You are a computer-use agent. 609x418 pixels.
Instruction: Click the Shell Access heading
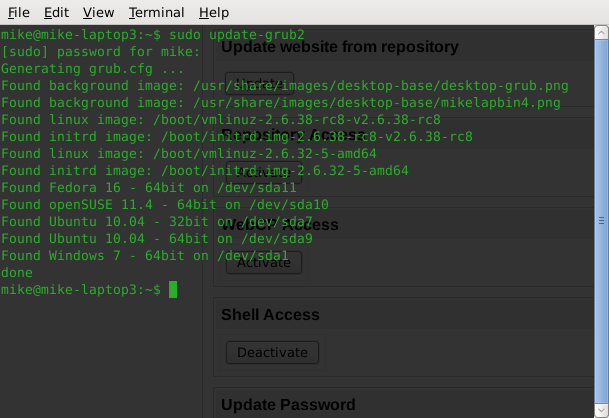coord(270,315)
